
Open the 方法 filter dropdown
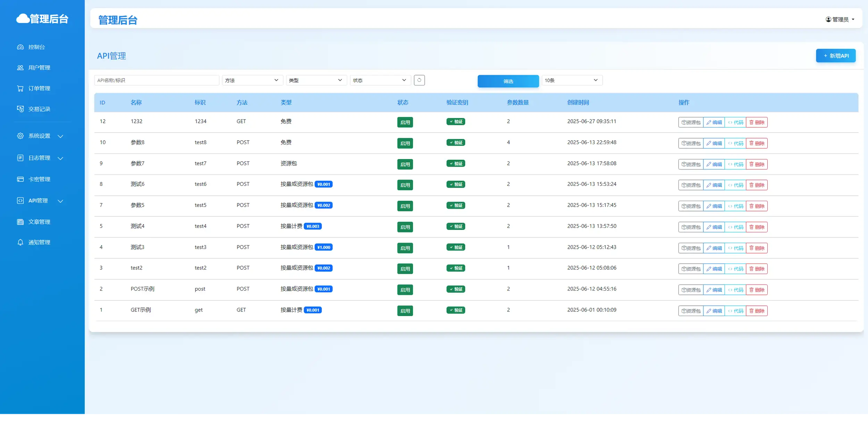coord(252,80)
